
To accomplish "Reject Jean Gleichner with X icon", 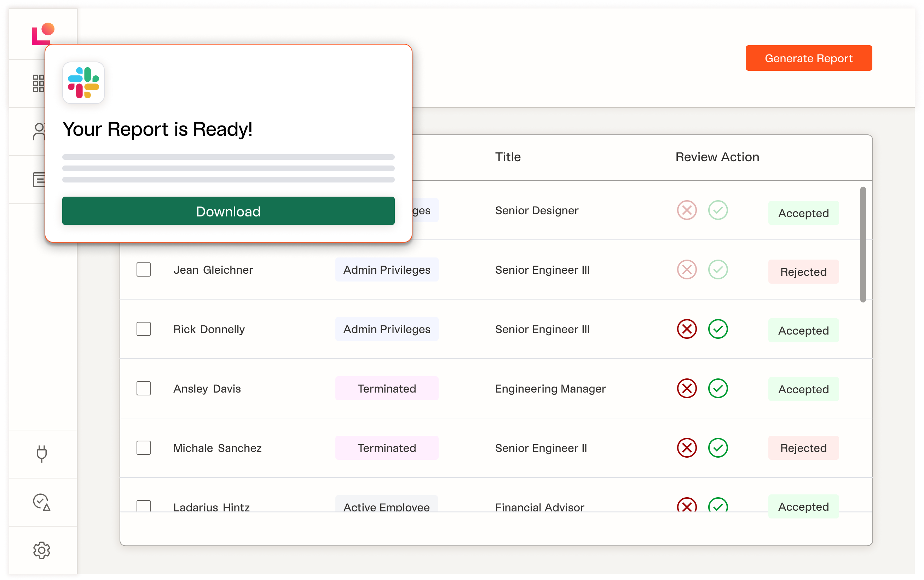I will pos(687,270).
